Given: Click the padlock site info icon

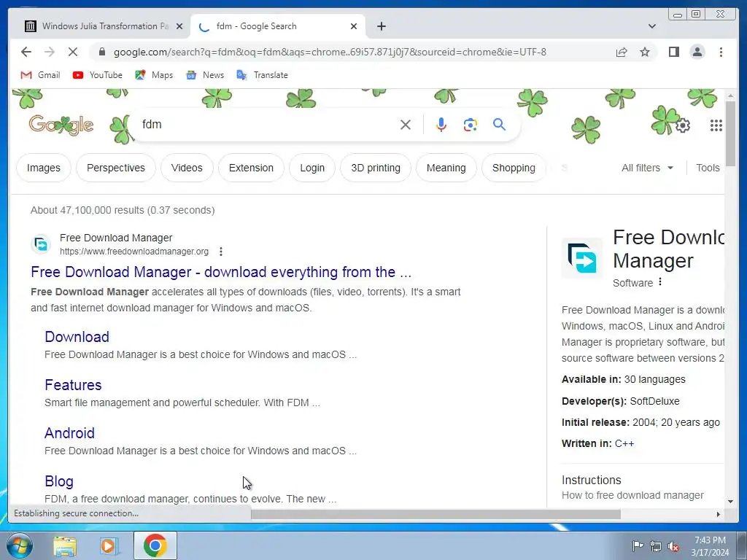Looking at the screenshot, I should (x=101, y=52).
